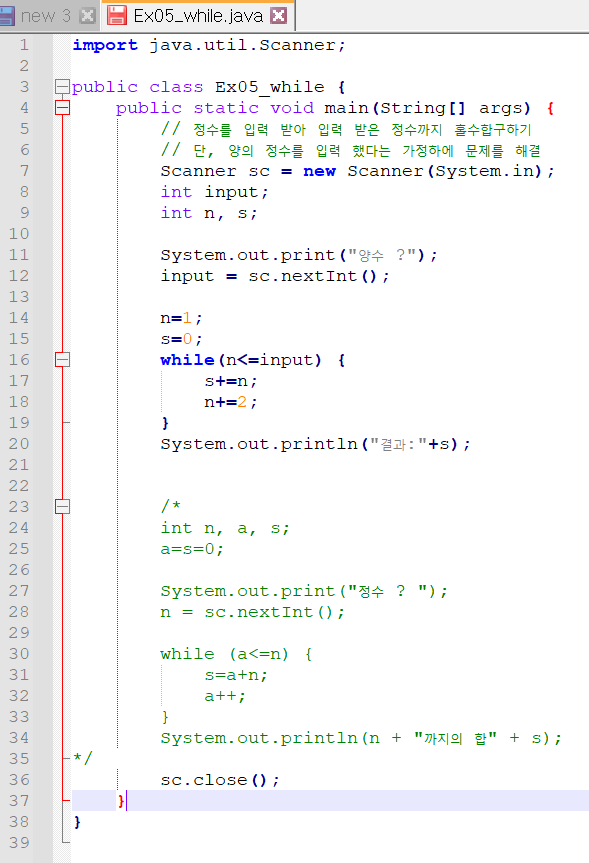Click commented 'int n, a, s;' line
The image size is (589, 863).
tap(225, 528)
